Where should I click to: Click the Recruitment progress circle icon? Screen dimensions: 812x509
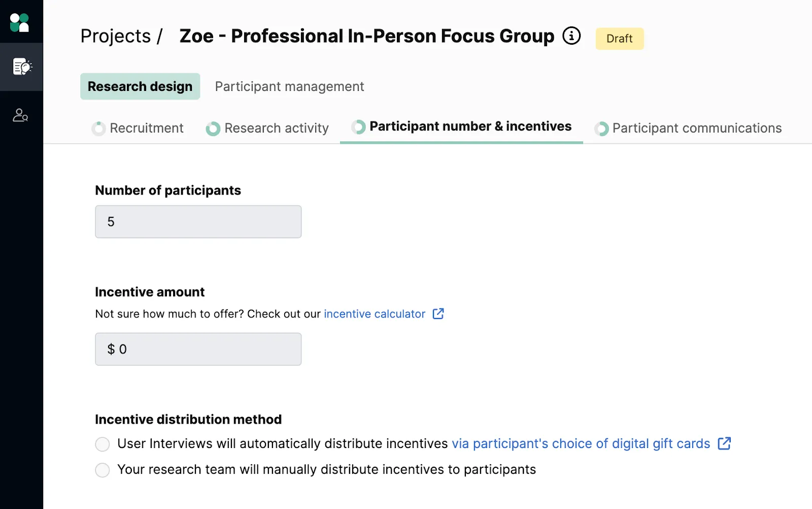98,129
